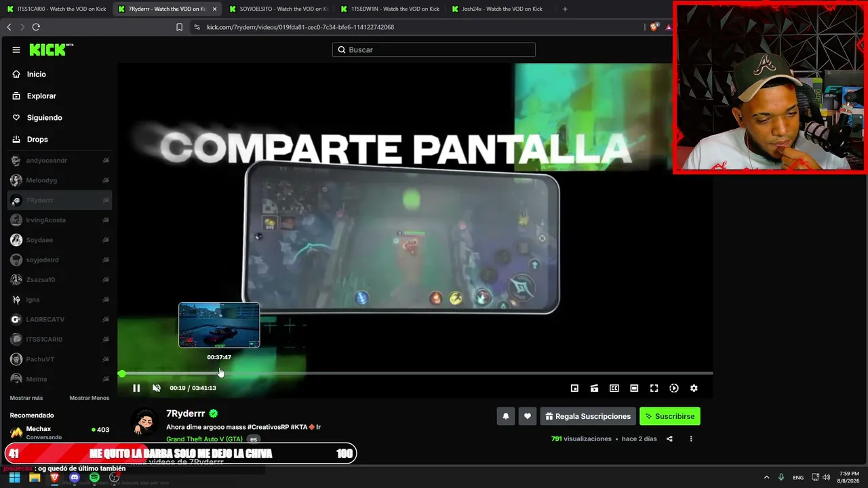Viewport: 868px width, 488px height.
Task: Cast the video to a device
Action: pos(594,388)
